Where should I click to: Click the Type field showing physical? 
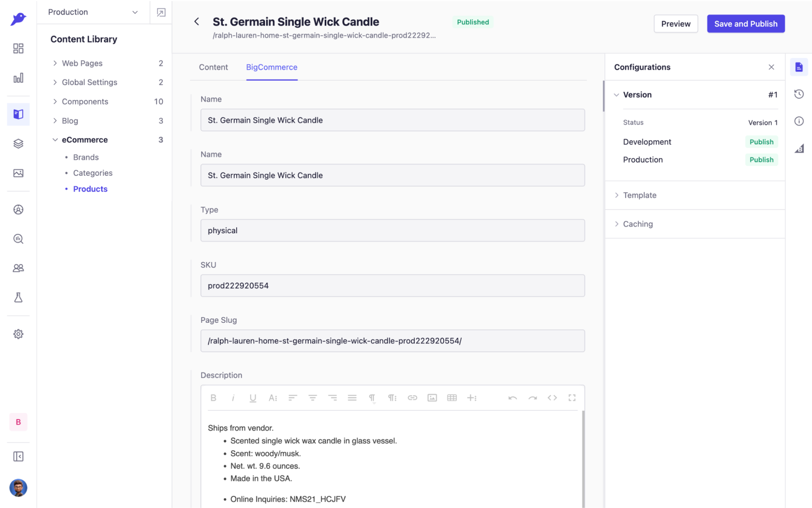(x=393, y=231)
